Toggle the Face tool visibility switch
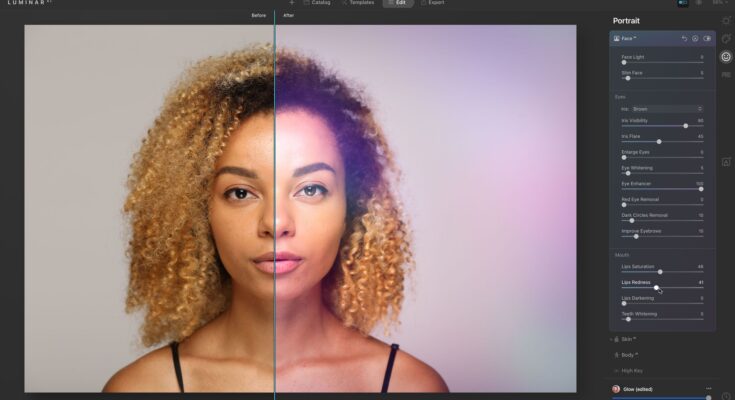This screenshot has width=735, height=400. (x=707, y=38)
